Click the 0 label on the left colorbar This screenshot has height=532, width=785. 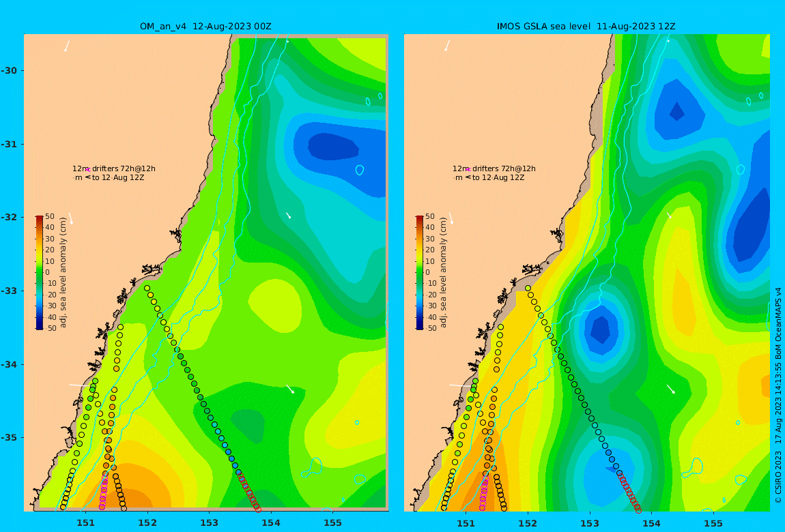pyautogui.click(x=48, y=273)
